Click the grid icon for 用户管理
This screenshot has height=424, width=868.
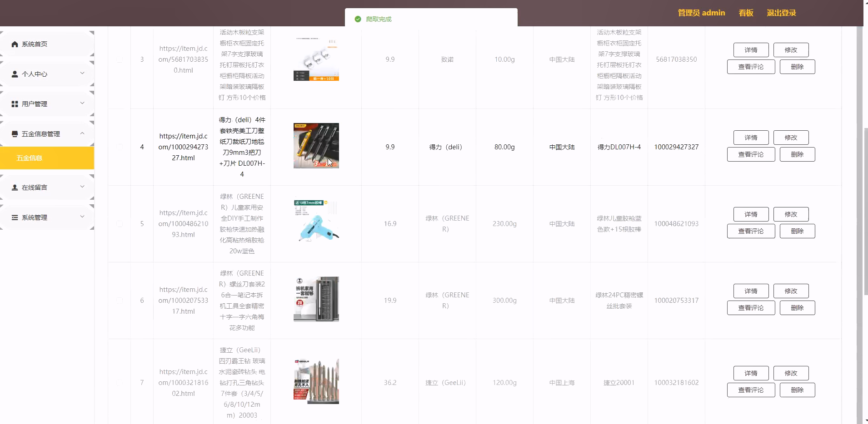[14, 104]
